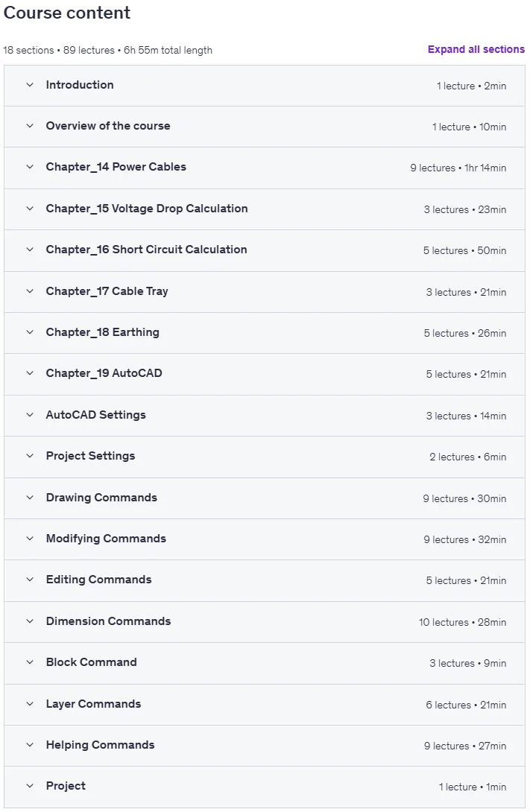Open the Drawing Commands section
The height and width of the screenshot is (812, 530).
(x=264, y=498)
